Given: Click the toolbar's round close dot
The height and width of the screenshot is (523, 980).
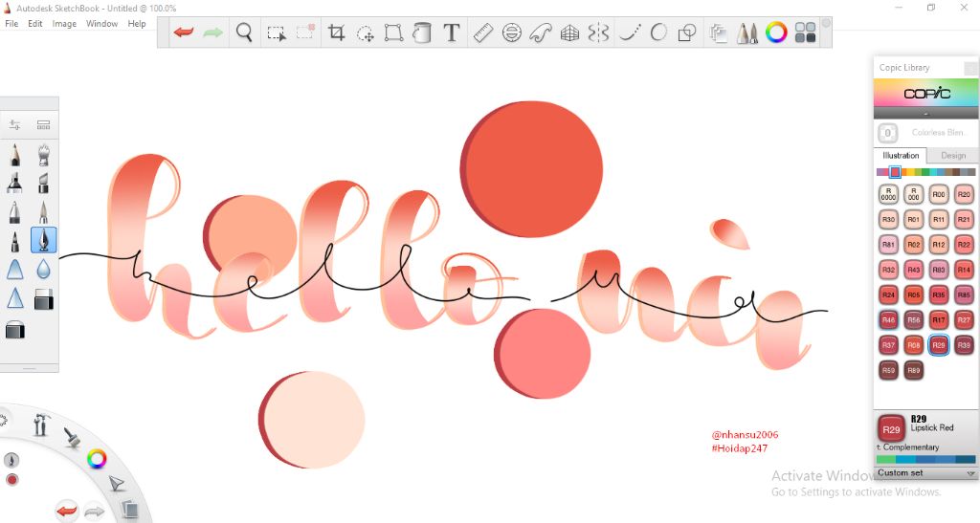Looking at the screenshot, I should pyautogui.click(x=826, y=23).
